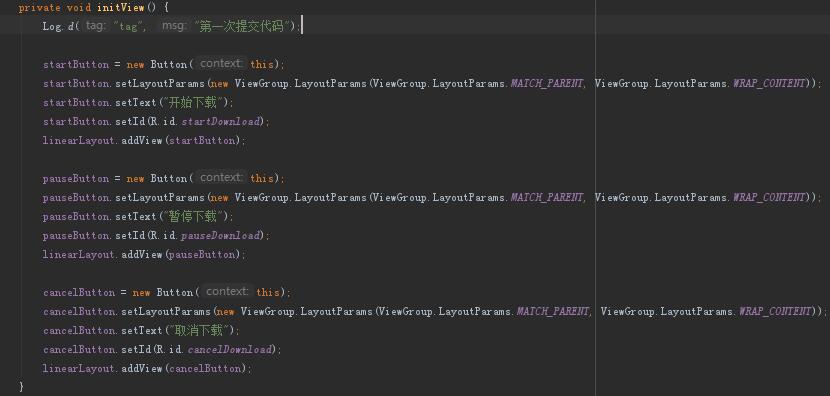Click MATCH_PARENT in the cancelButton line

coord(553,311)
